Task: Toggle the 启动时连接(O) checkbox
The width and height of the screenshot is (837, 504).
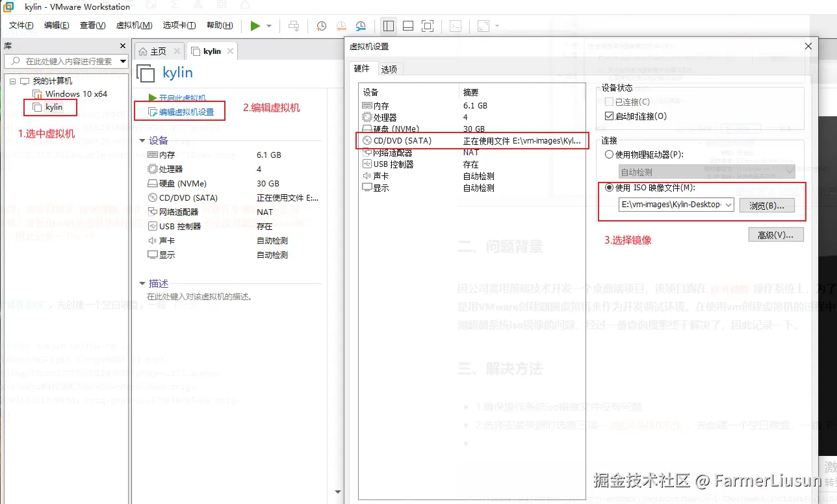Action: (x=609, y=116)
